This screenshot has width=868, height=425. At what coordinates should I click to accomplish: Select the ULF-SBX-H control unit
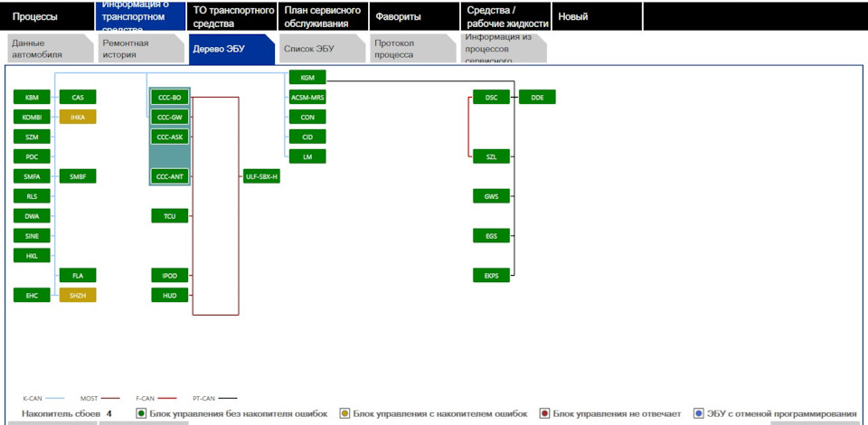(261, 176)
